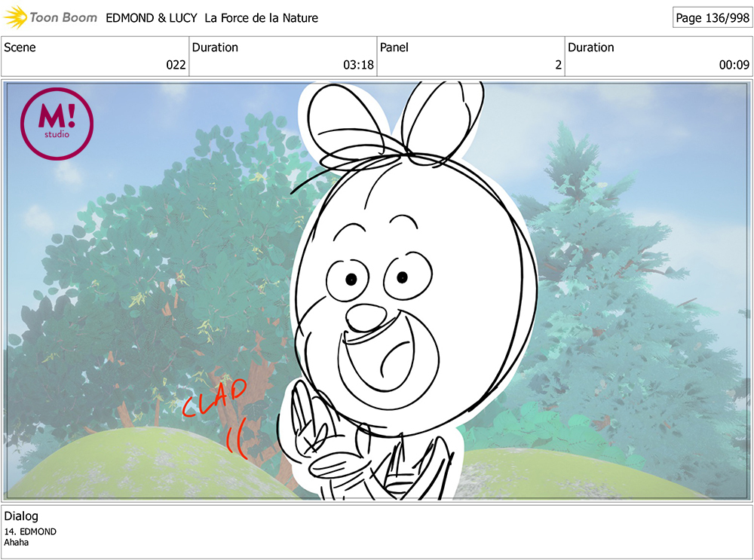
Task: Click the M! studio logo
Action: [57, 124]
